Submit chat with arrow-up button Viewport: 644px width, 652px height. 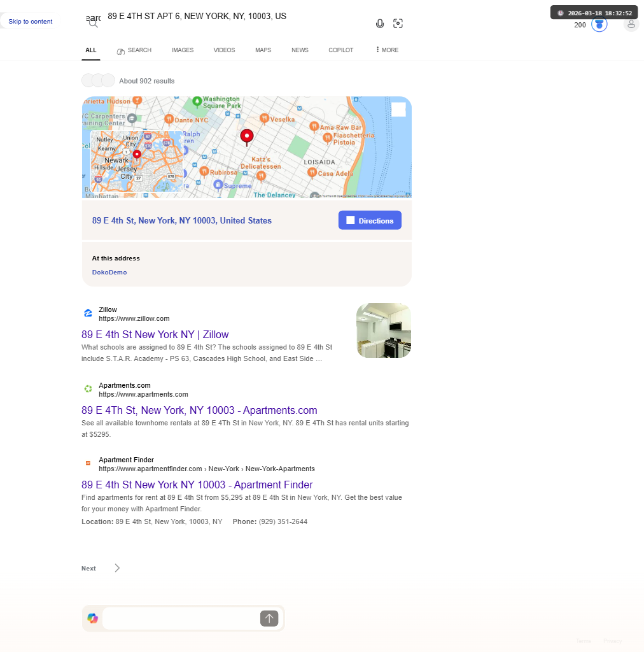269,618
